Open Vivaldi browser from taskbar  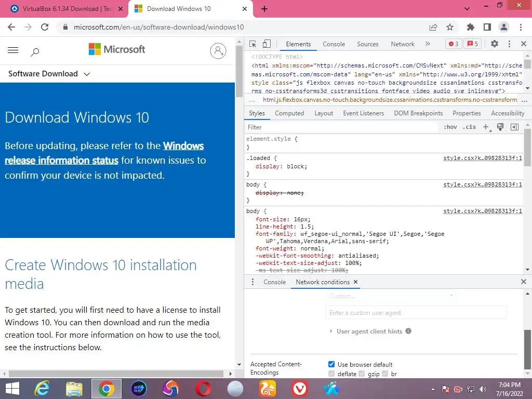click(x=300, y=389)
